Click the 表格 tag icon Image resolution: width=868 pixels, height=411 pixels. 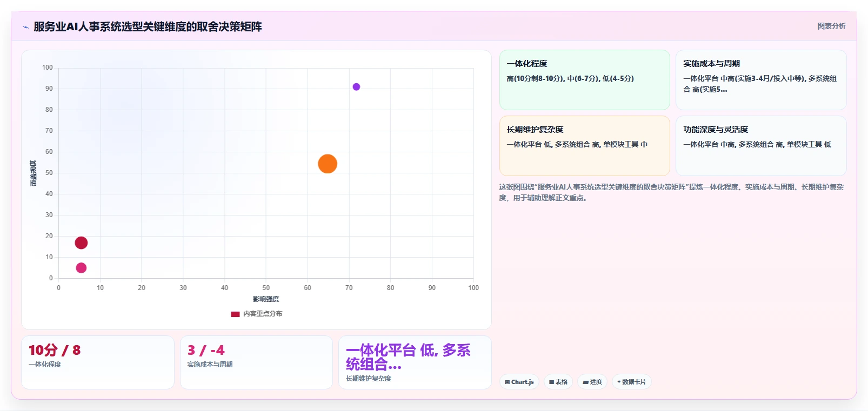[x=552, y=382]
